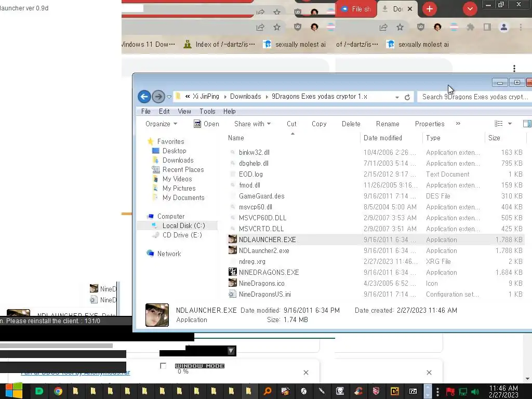Jump to Downloads in the breadcrumb path
532x399 pixels.
[246, 96]
